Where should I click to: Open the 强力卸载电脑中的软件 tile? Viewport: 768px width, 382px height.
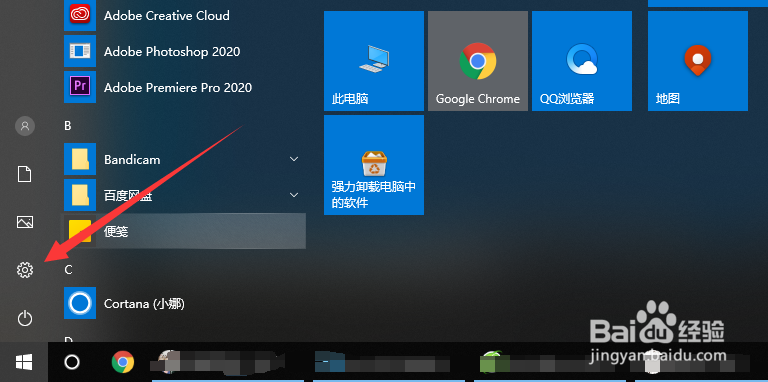pyautogui.click(x=374, y=165)
